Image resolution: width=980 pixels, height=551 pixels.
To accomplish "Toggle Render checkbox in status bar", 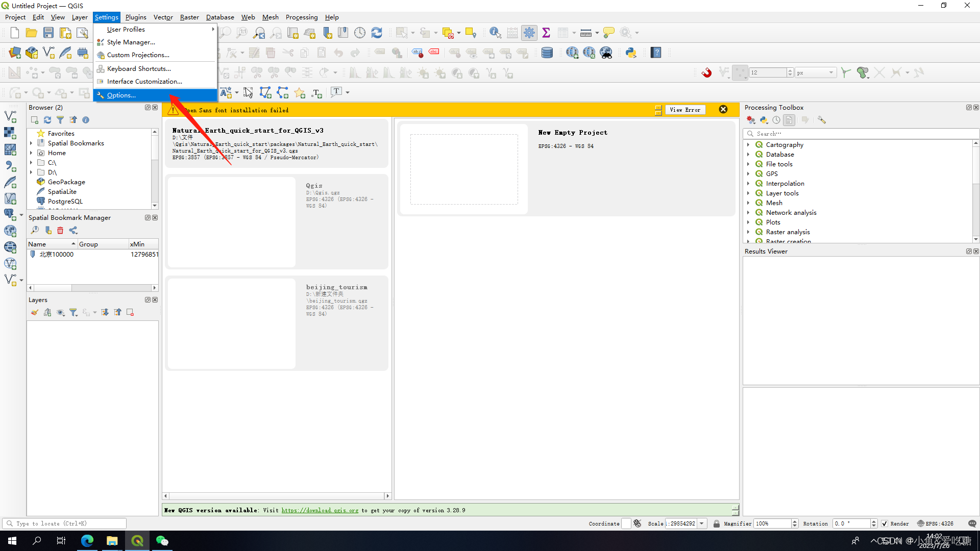I will 887,523.
